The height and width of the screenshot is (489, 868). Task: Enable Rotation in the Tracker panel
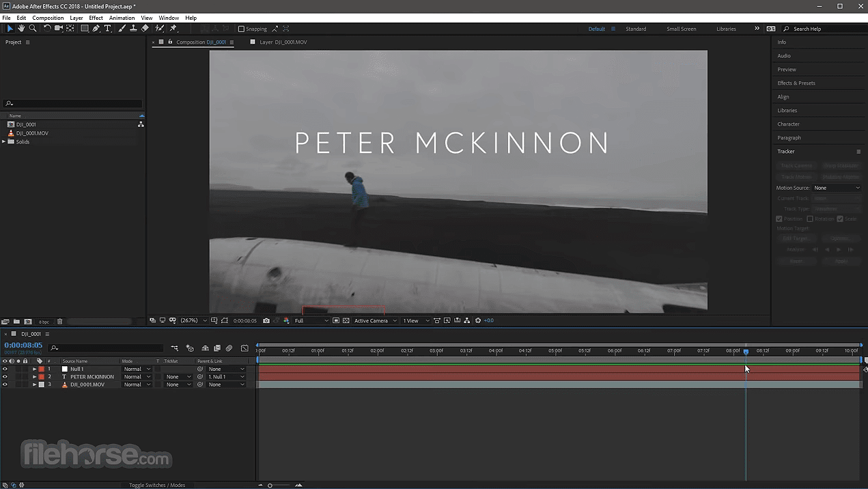click(809, 219)
